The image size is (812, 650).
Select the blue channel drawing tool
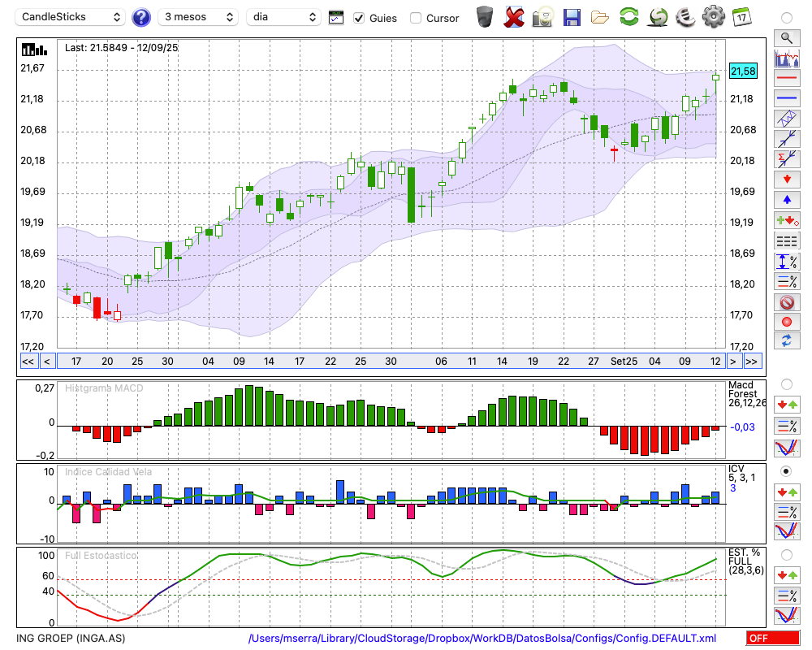coord(787,119)
